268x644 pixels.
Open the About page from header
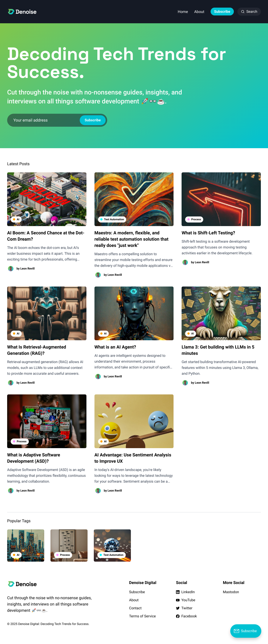(199, 12)
